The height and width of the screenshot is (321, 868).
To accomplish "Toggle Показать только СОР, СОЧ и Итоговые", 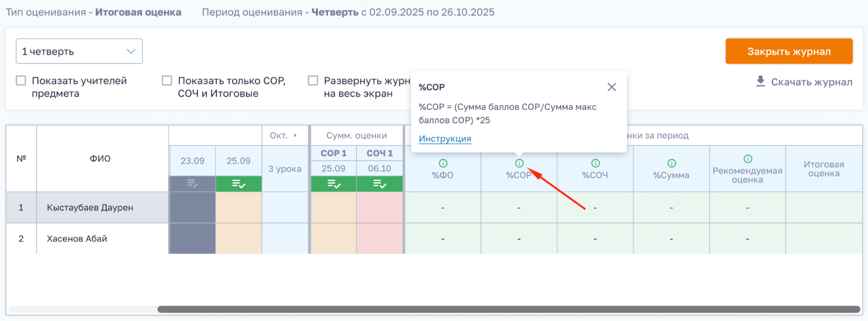I will click(167, 81).
